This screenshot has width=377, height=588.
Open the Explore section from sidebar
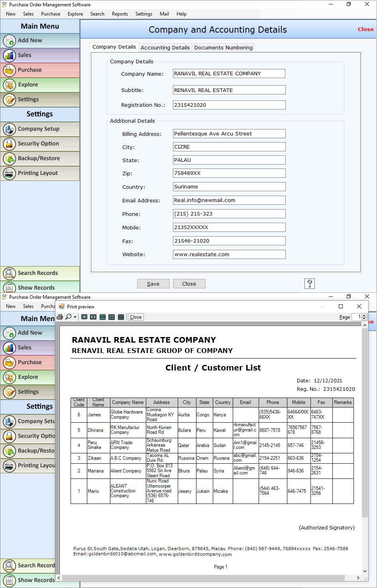pyautogui.click(x=28, y=84)
